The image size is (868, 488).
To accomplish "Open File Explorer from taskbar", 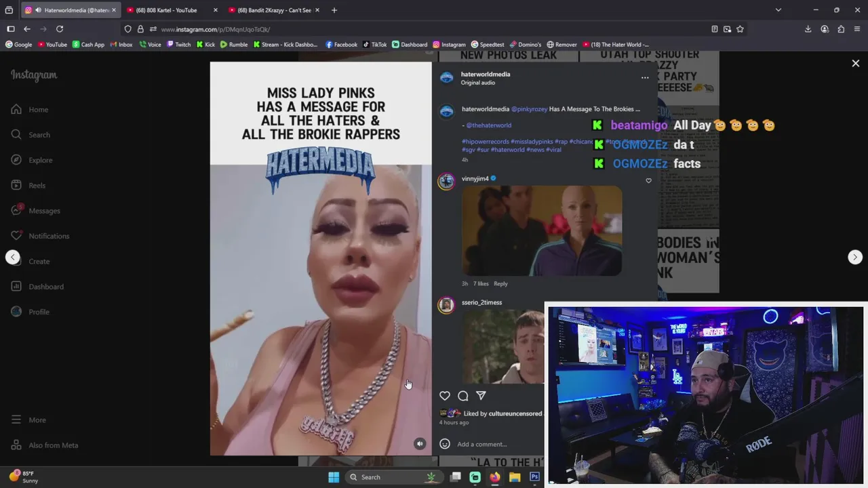I will click(515, 477).
